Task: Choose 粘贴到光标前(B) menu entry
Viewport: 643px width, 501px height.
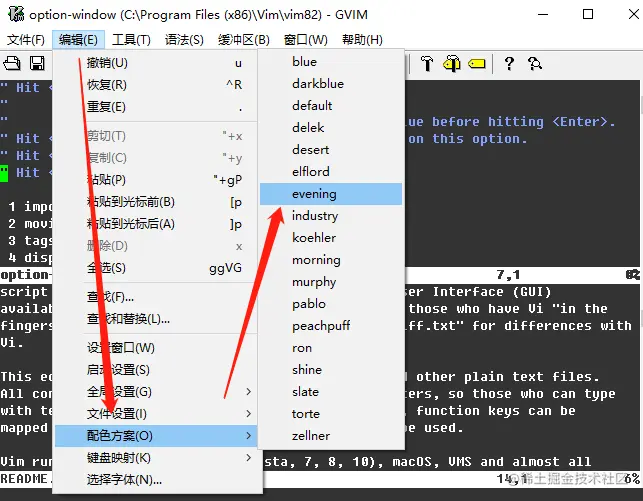Action: click(x=156, y=202)
